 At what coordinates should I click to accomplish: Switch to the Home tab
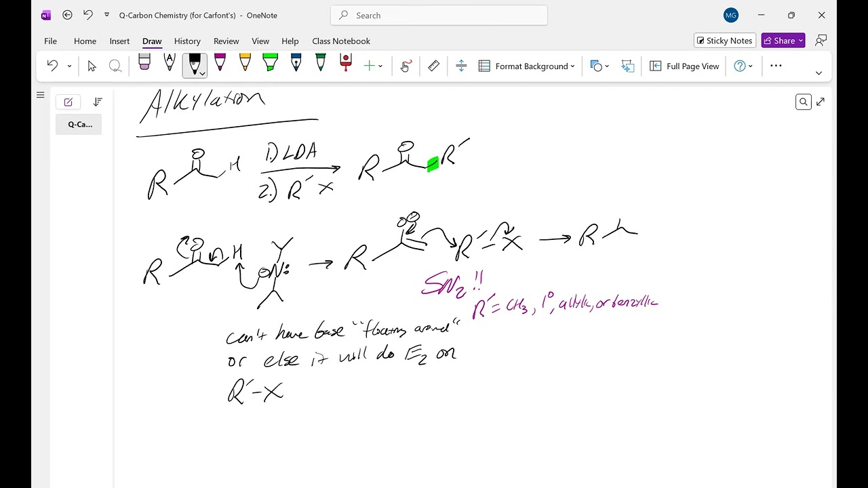(x=85, y=41)
